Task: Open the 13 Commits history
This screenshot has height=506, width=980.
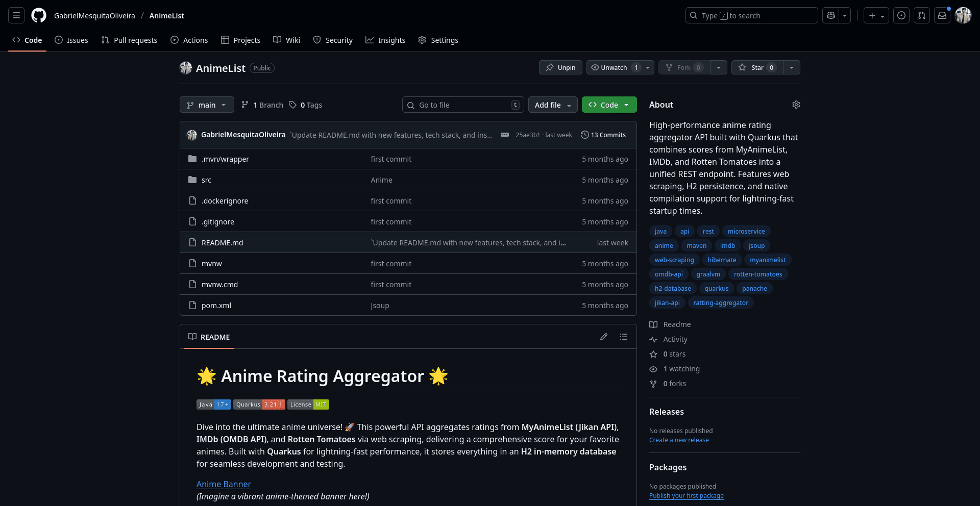Action: click(x=603, y=135)
